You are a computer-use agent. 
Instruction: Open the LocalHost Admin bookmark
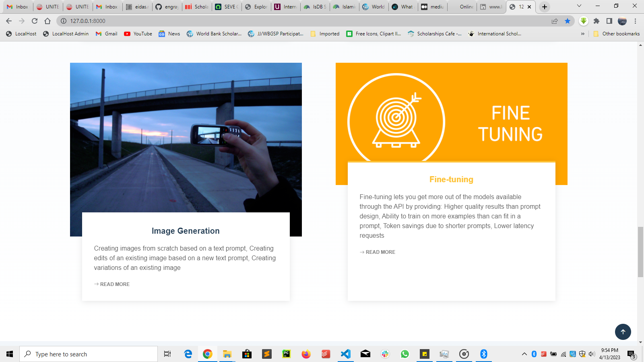coord(65,34)
